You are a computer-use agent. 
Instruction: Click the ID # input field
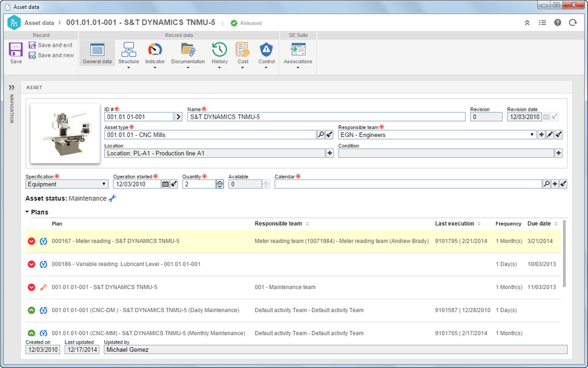(x=138, y=117)
